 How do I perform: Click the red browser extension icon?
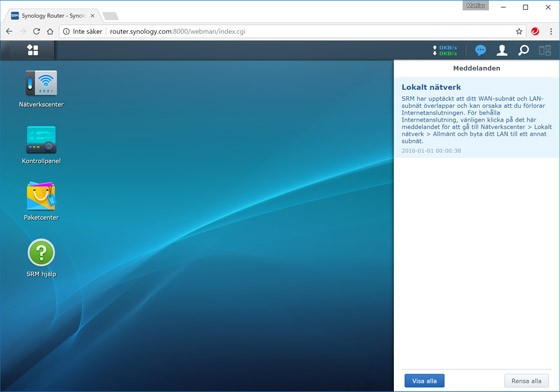535,31
